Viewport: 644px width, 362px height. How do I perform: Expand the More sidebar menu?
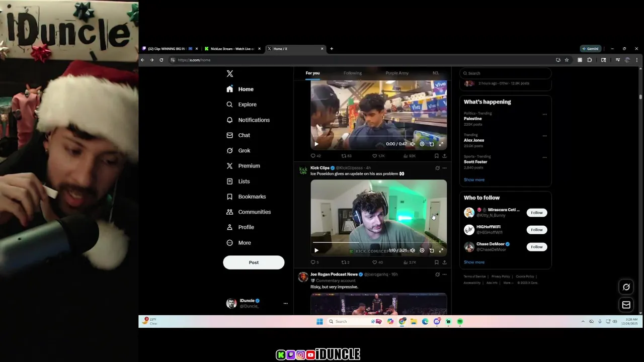coord(238,243)
